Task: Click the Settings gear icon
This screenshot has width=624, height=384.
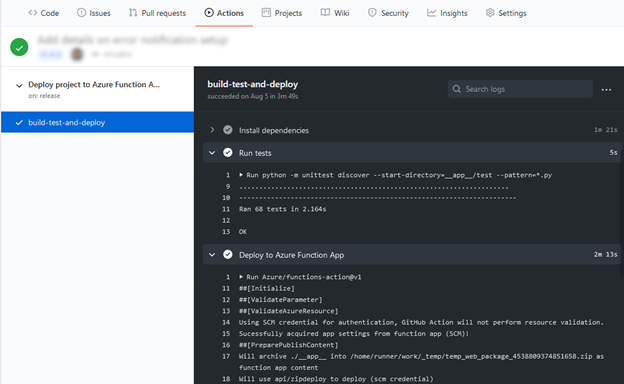Action: click(x=490, y=13)
